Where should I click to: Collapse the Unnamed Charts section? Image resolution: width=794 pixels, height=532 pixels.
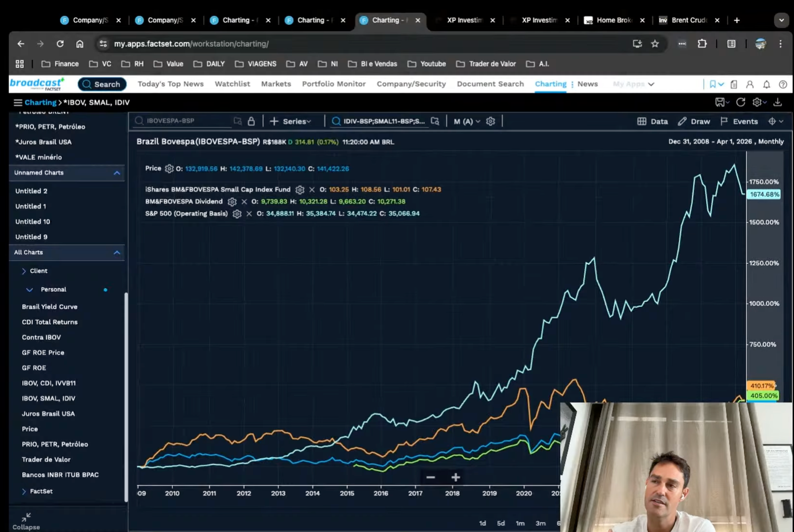(117, 173)
